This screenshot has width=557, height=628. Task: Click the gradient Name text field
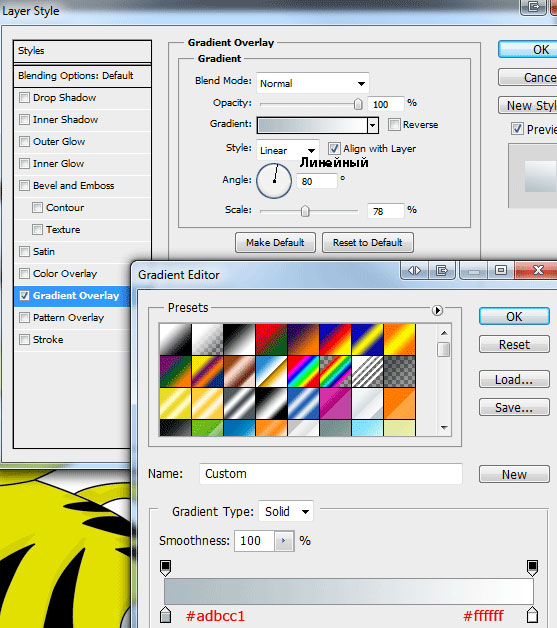click(x=331, y=474)
